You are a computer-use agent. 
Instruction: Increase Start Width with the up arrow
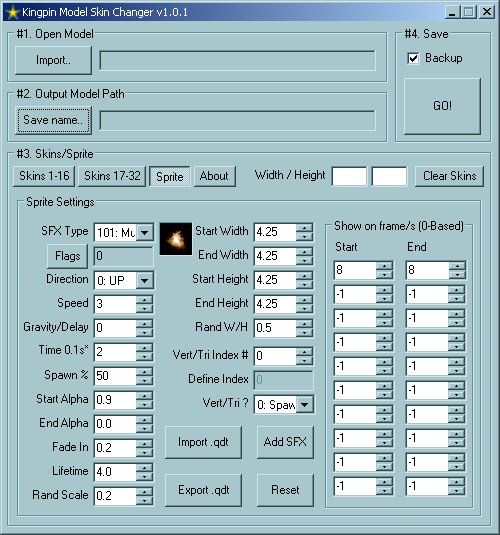(304, 228)
